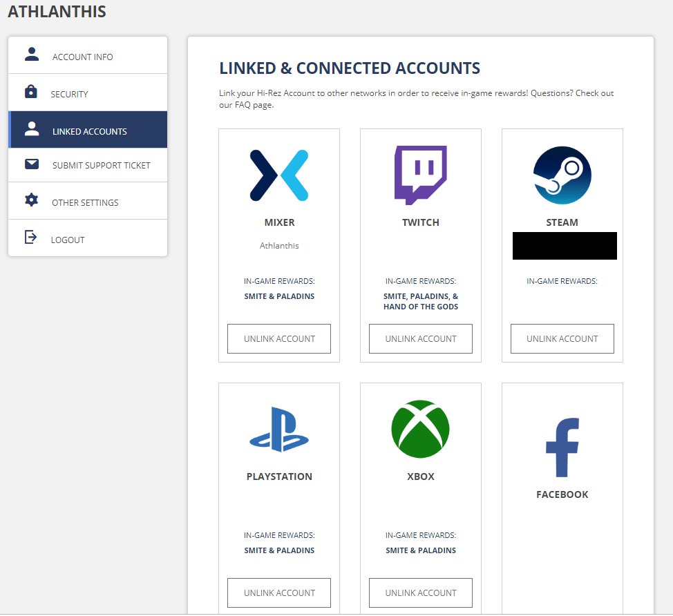Click the Linked & Connected Accounts heading
This screenshot has width=673, height=616.
[x=350, y=68]
